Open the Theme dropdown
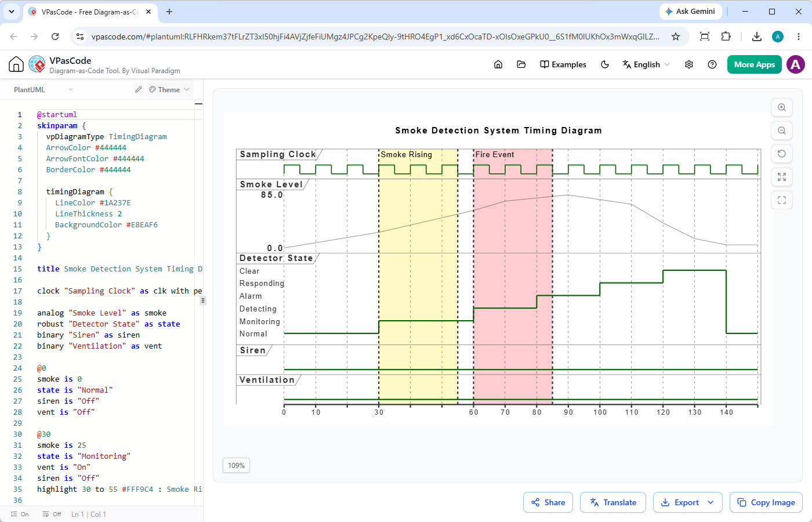The image size is (812, 522). point(169,89)
